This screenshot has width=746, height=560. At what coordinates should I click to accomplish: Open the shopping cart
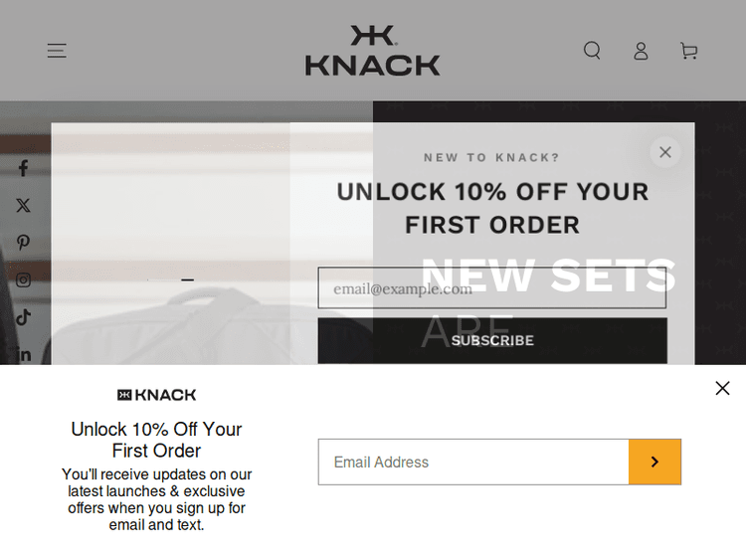point(688,51)
